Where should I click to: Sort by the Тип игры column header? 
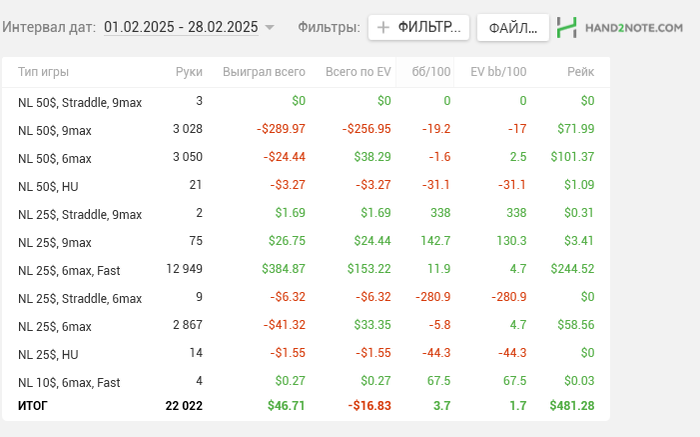pos(43,72)
